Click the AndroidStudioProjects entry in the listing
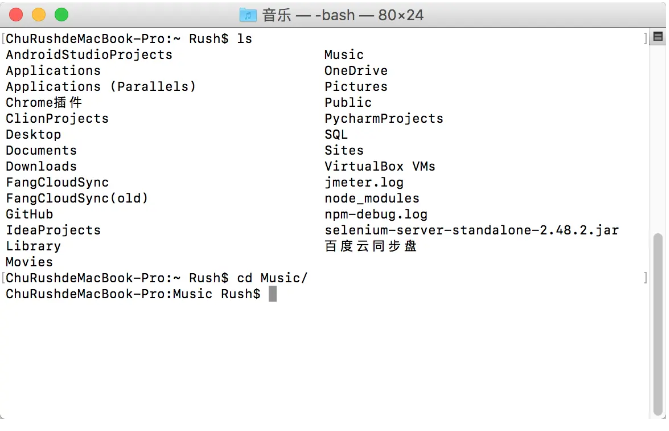 pos(89,55)
